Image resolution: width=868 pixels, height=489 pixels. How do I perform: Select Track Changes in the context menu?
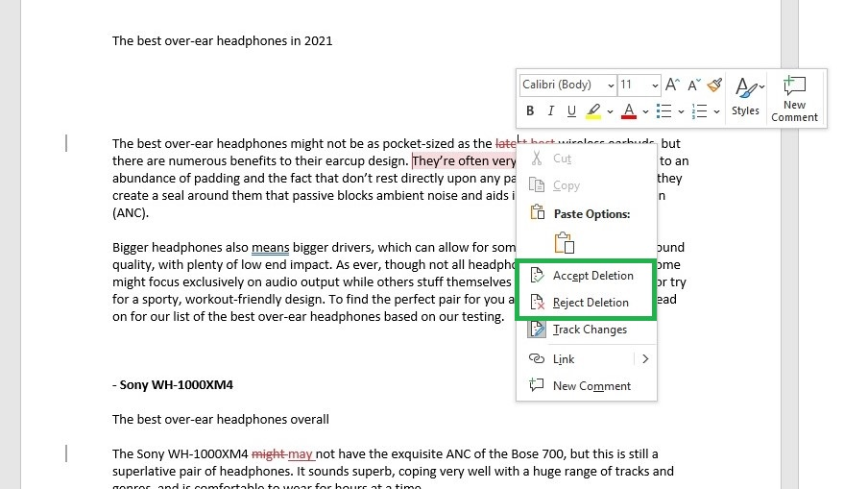[587, 330]
